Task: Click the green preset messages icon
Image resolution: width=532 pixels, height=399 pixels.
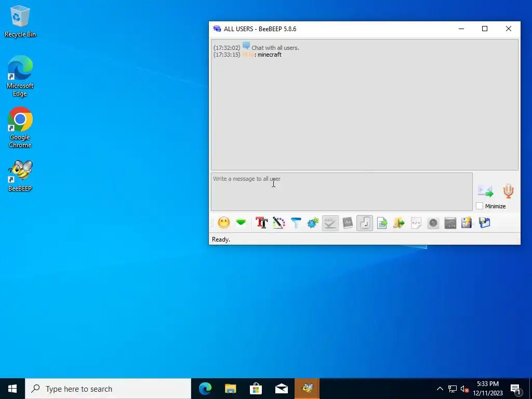Action: [241, 223]
